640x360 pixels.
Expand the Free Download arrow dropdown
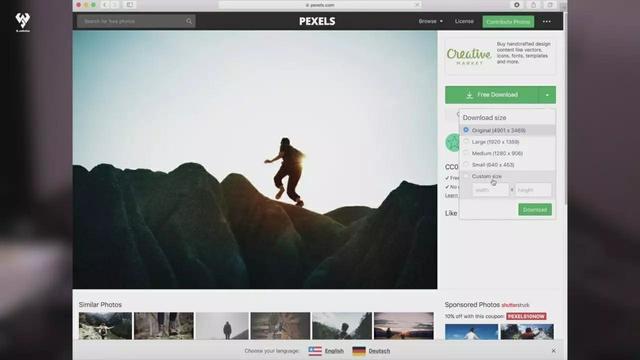(x=547, y=95)
